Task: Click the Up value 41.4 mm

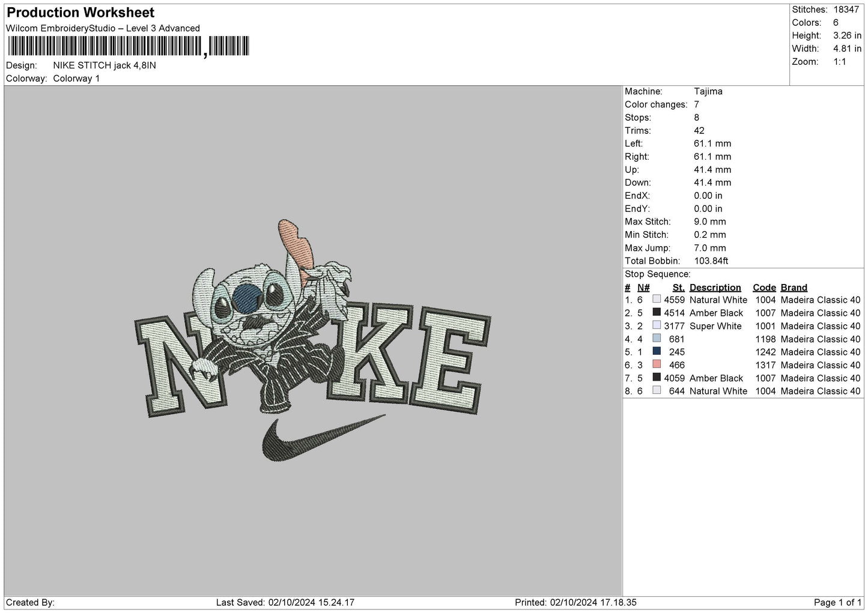Action: click(x=712, y=170)
